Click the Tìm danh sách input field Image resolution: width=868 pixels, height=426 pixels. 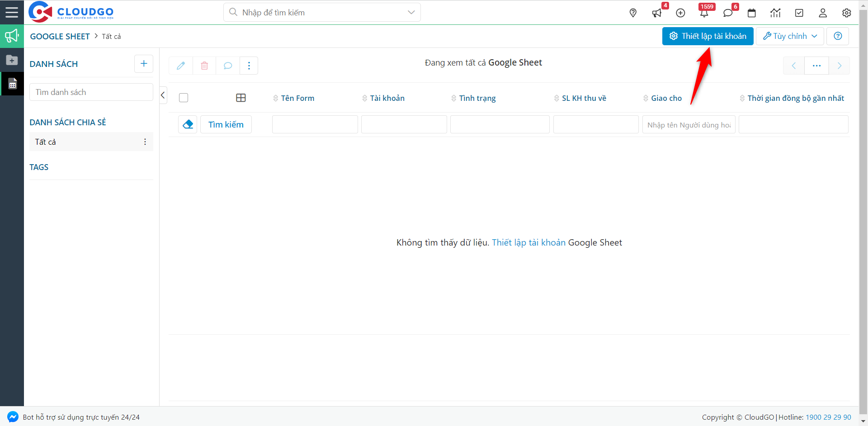pyautogui.click(x=91, y=92)
